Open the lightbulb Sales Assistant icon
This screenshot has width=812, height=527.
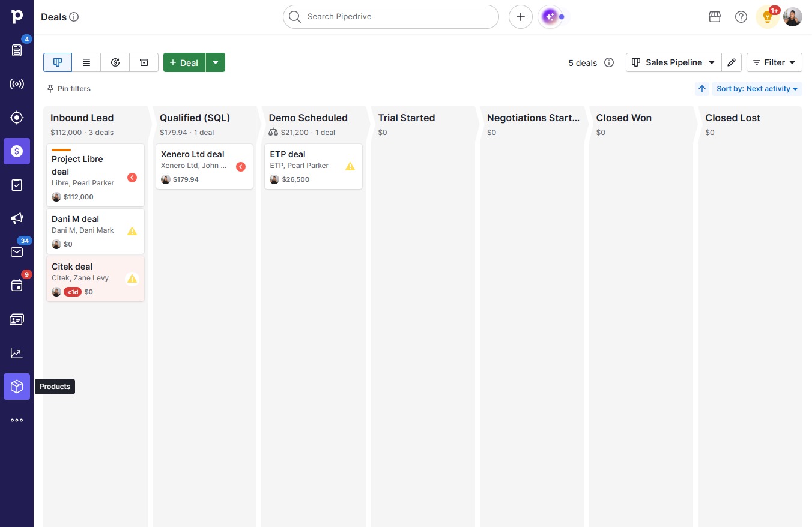(x=767, y=17)
